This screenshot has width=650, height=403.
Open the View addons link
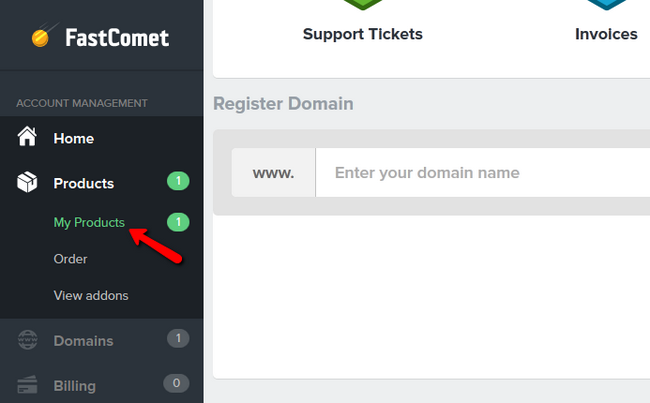pyautogui.click(x=91, y=296)
